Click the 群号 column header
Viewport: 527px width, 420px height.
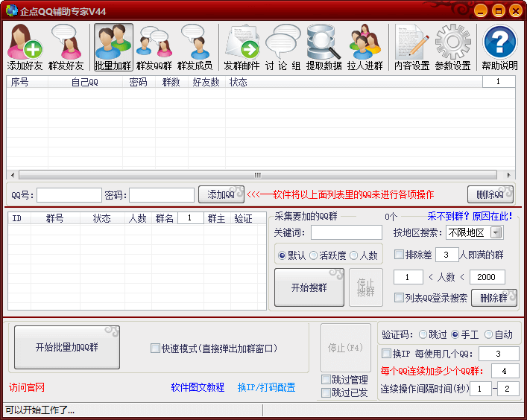coord(55,218)
